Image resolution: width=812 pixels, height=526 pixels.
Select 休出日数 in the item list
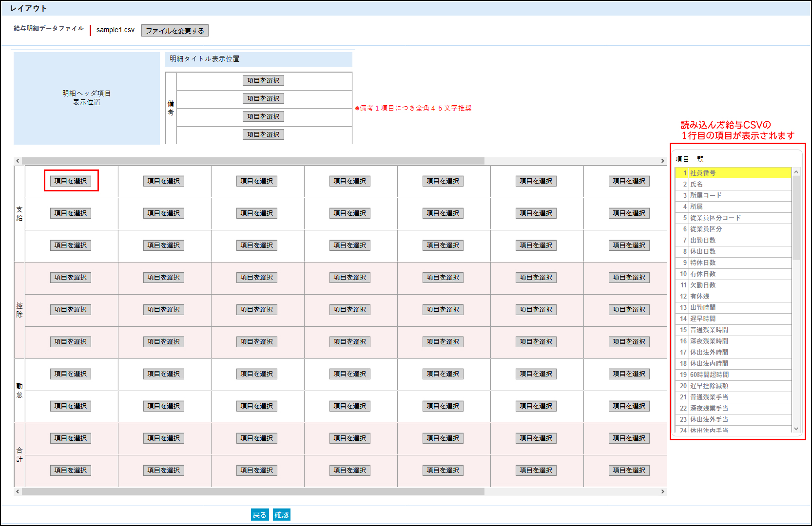(733, 251)
